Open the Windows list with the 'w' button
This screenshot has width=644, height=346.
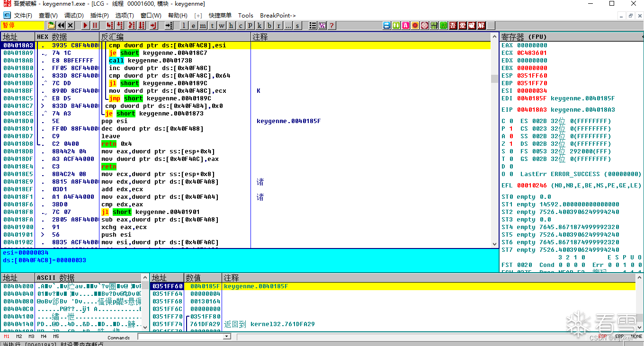point(222,26)
